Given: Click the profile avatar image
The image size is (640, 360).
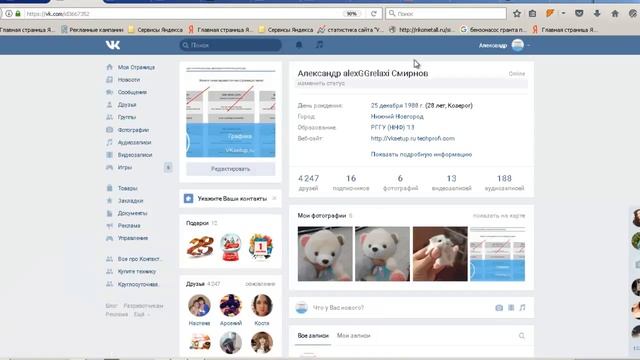Looking at the screenshot, I should (x=231, y=112).
